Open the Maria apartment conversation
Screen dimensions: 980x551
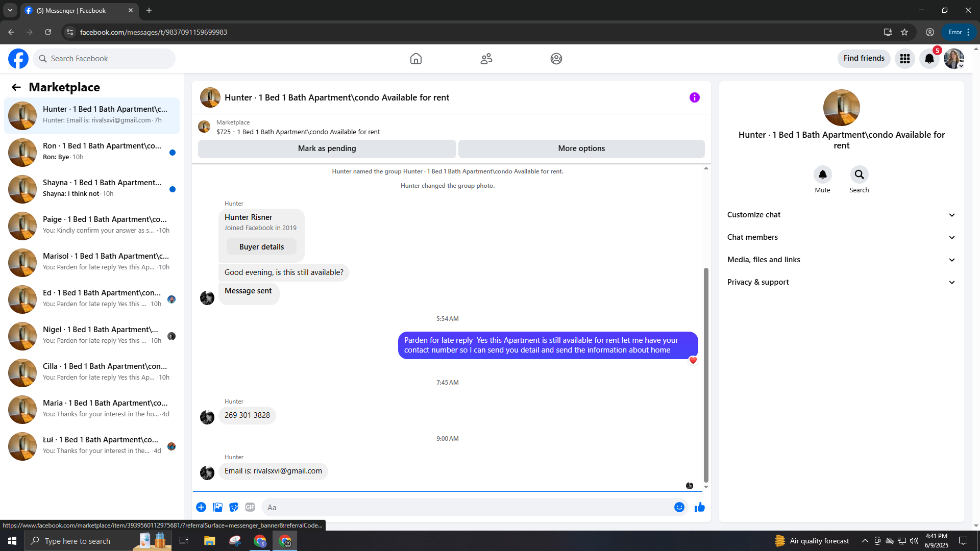point(92,409)
